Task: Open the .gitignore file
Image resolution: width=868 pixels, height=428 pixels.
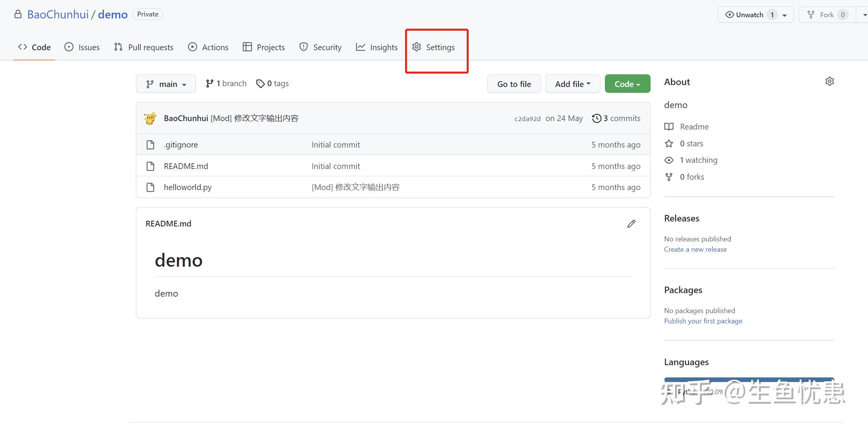Action: point(181,145)
